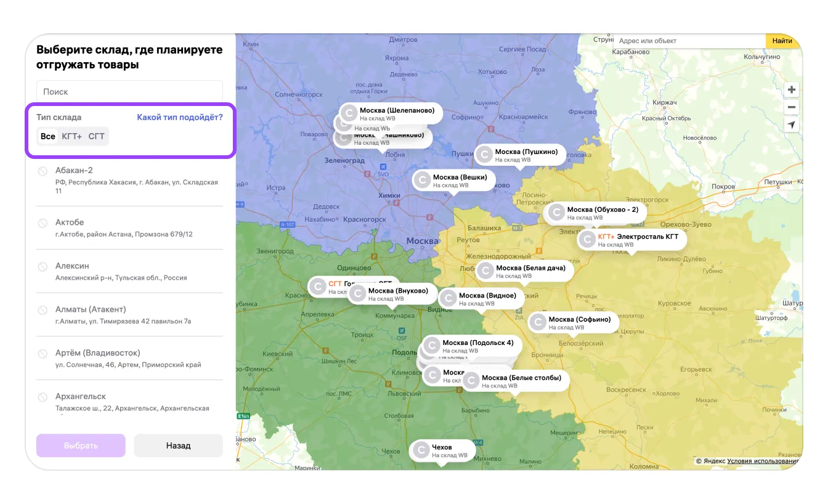Click the yellow Найти map search button
The image size is (828, 504).
(x=782, y=41)
